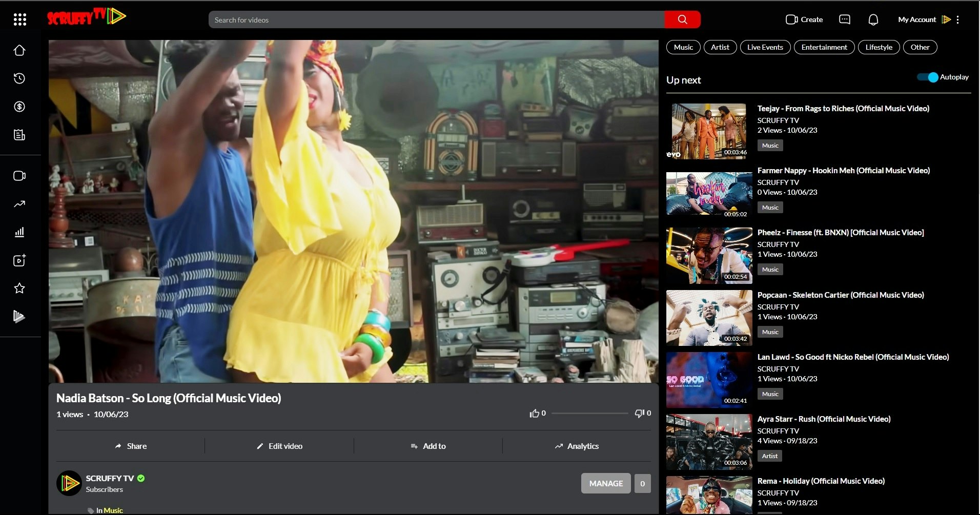Click Music tag under Farmer Nappy video

(x=770, y=208)
